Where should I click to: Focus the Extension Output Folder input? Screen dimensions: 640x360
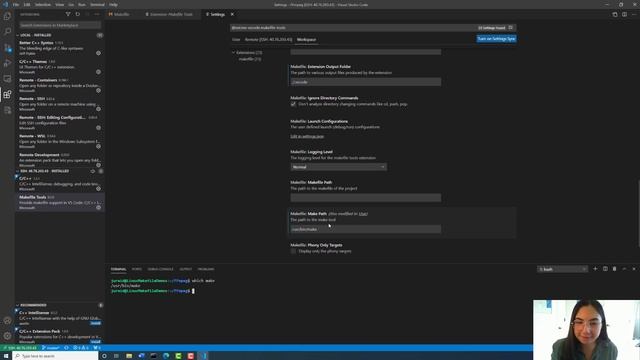click(366, 82)
